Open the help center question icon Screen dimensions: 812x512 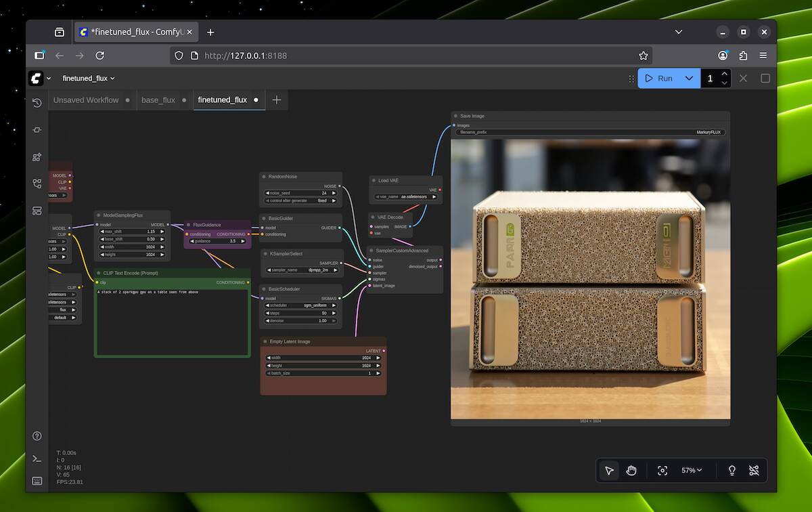tap(37, 436)
